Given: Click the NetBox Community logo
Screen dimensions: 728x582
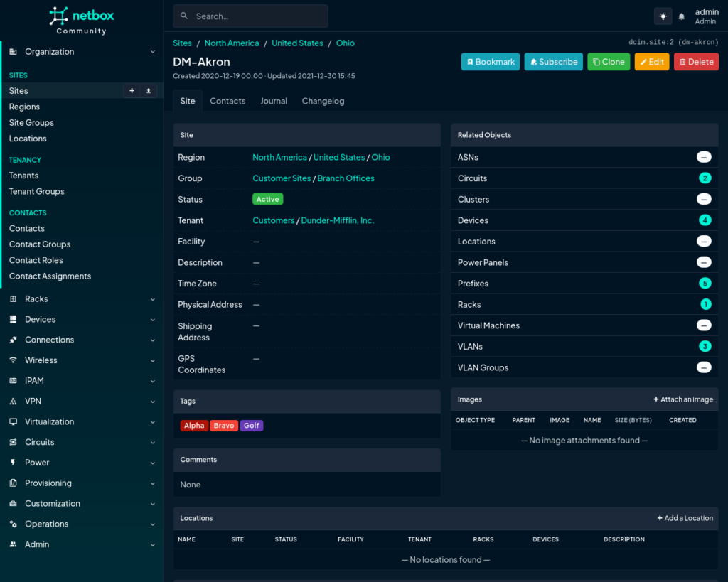Looking at the screenshot, I should pyautogui.click(x=81, y=21).
